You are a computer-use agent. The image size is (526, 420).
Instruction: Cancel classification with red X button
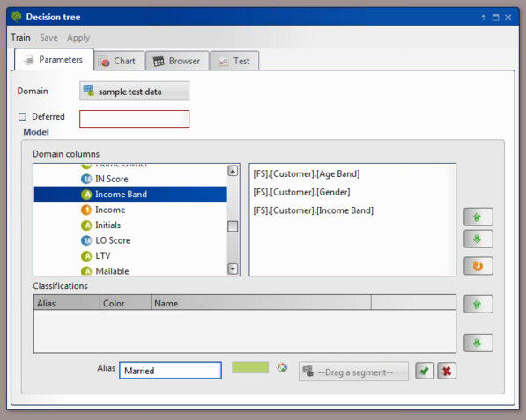click(447, 371)
